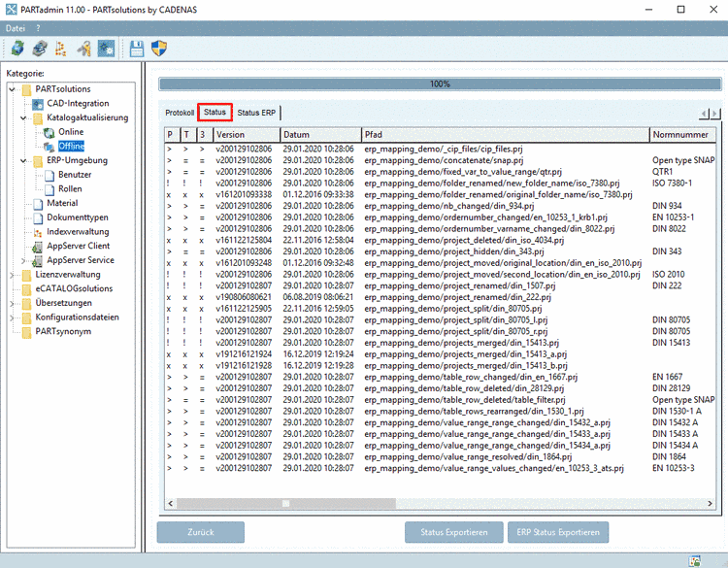This screenshot has height=568, width=728.
Task: Sort by the Pfad column header
Action: 506,135
